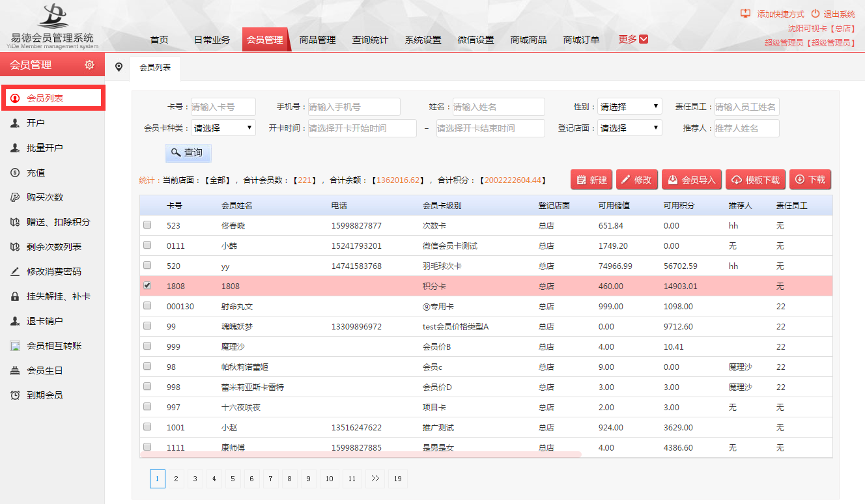Click the YiDe logo at top left

(x=53, y=26)
